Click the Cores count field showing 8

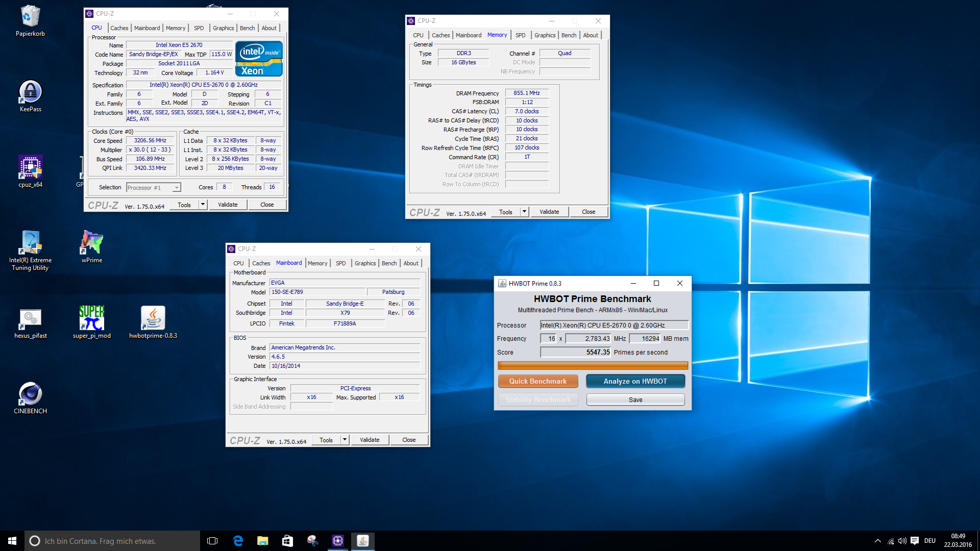(224, 187)
